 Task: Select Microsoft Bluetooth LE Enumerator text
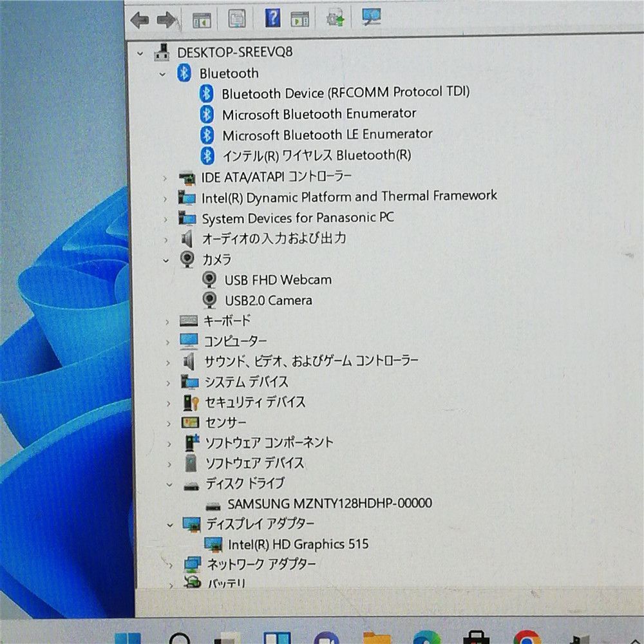[327, 135]
